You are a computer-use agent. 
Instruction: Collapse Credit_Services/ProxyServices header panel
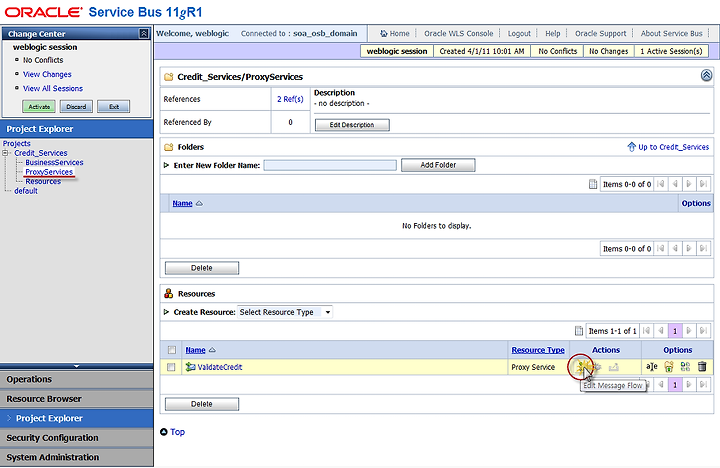[706, 75]
